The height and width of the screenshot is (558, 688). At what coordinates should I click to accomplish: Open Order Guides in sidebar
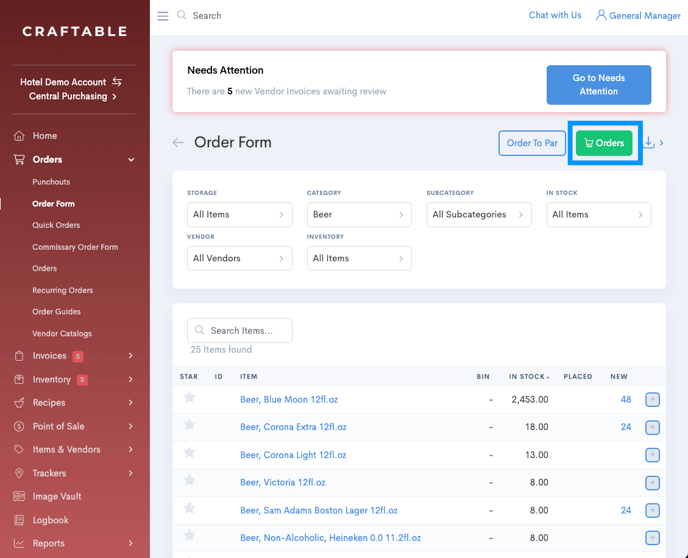pos(57,312)
